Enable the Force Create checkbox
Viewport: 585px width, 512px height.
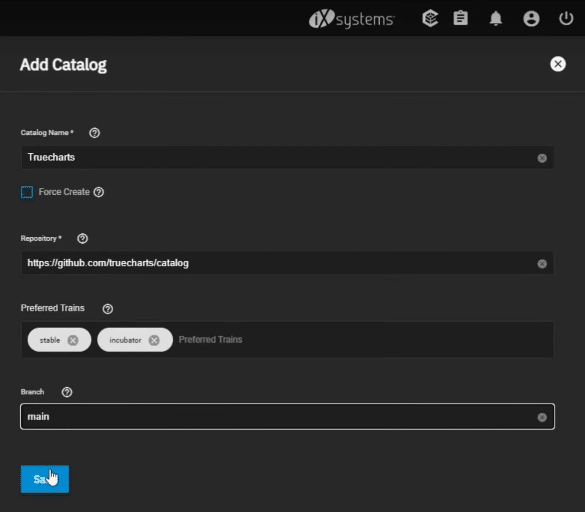[27, 192]
